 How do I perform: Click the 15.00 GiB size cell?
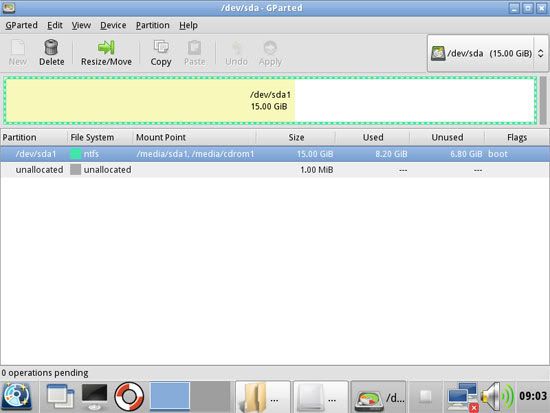pyautogui.click(x=315, y=154)
